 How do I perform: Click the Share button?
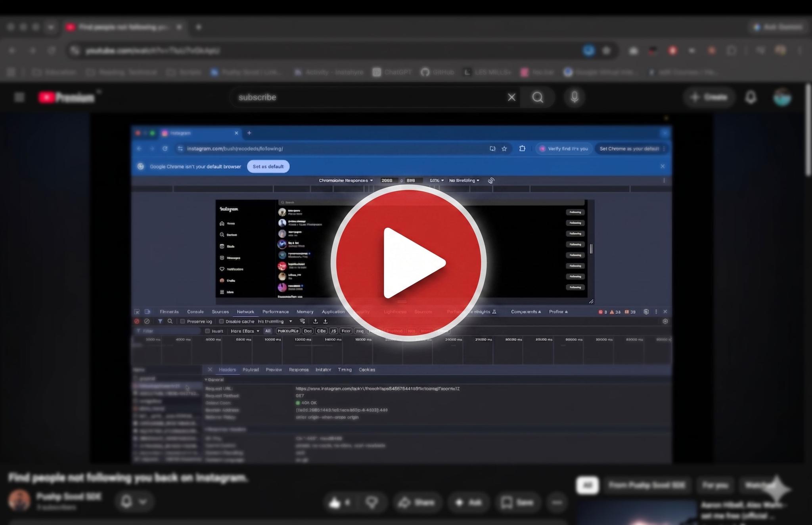coord(417,502)
